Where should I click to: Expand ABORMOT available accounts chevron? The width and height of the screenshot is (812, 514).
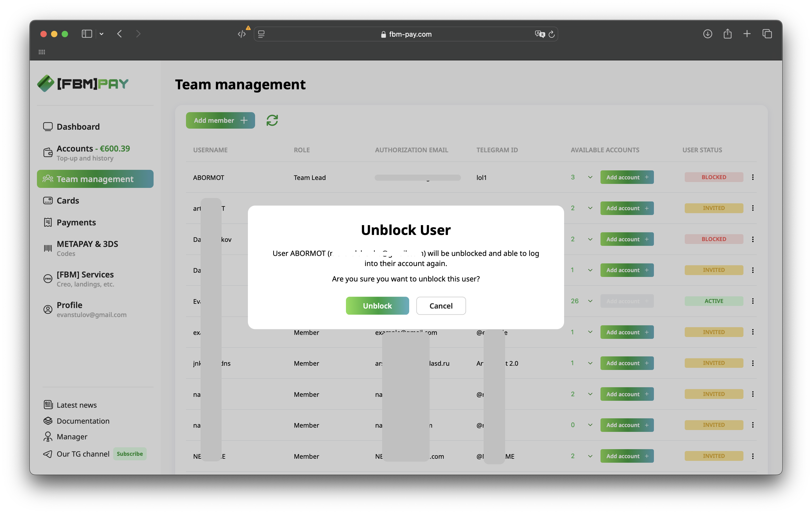click(590, 178)
